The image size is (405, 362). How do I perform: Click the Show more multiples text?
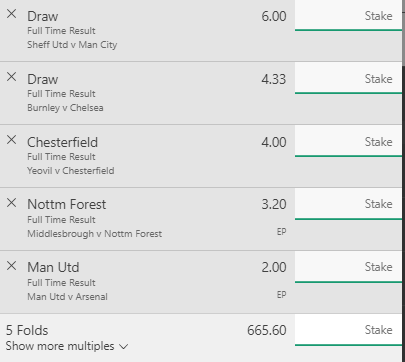pos(60,346)
